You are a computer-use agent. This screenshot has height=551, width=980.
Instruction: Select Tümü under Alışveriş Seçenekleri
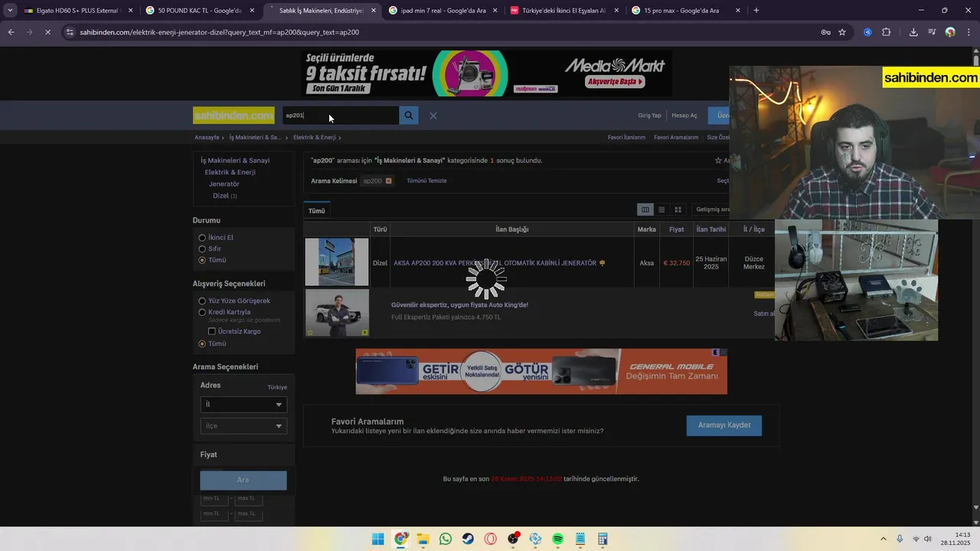202,344
